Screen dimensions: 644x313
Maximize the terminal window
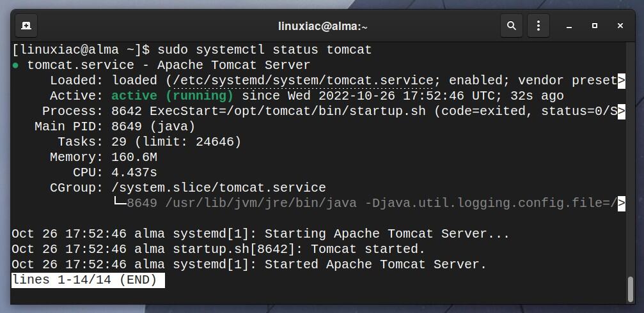pyautogui.click(x=594, y=26)
